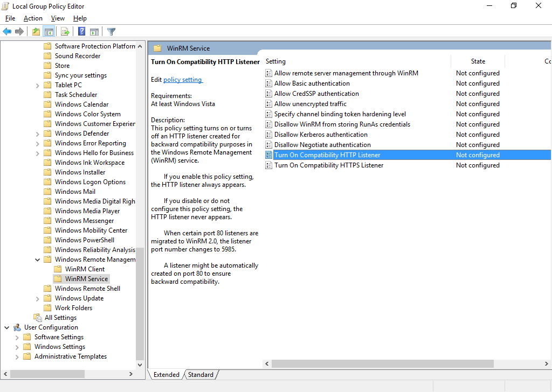552x392 pixels.
Task: Select Specify channel binding token hardening level
Action: 340,114
